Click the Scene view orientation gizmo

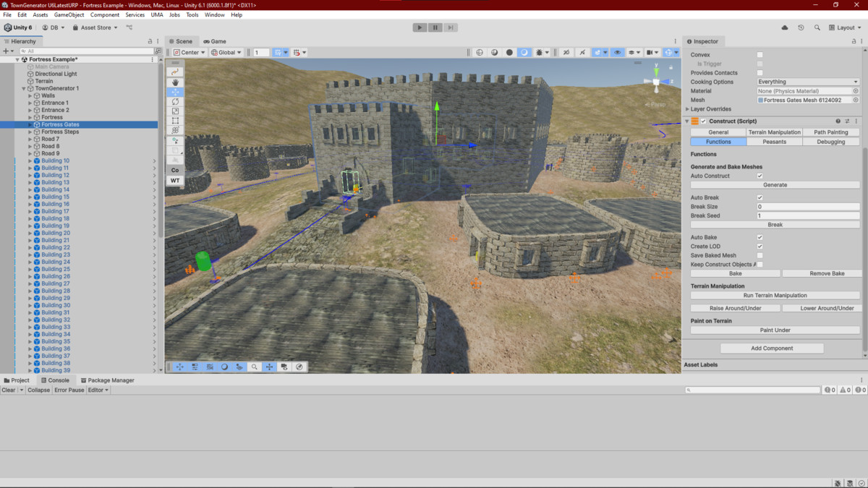click(x=656, y=81)
